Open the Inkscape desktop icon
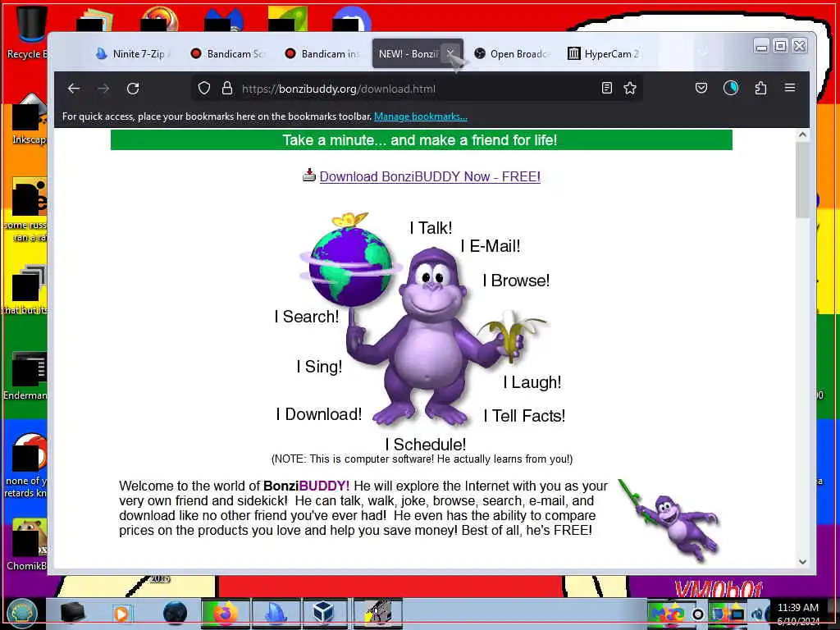 (29, 119)
